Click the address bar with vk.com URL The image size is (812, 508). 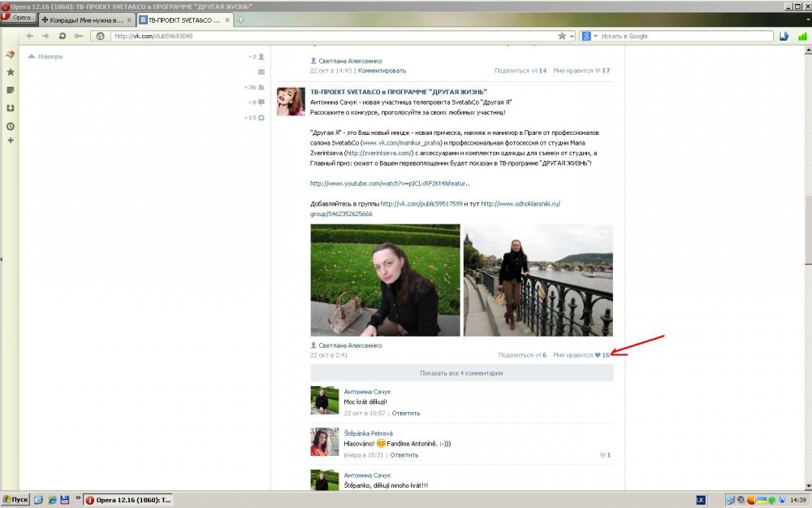[331, 36]
